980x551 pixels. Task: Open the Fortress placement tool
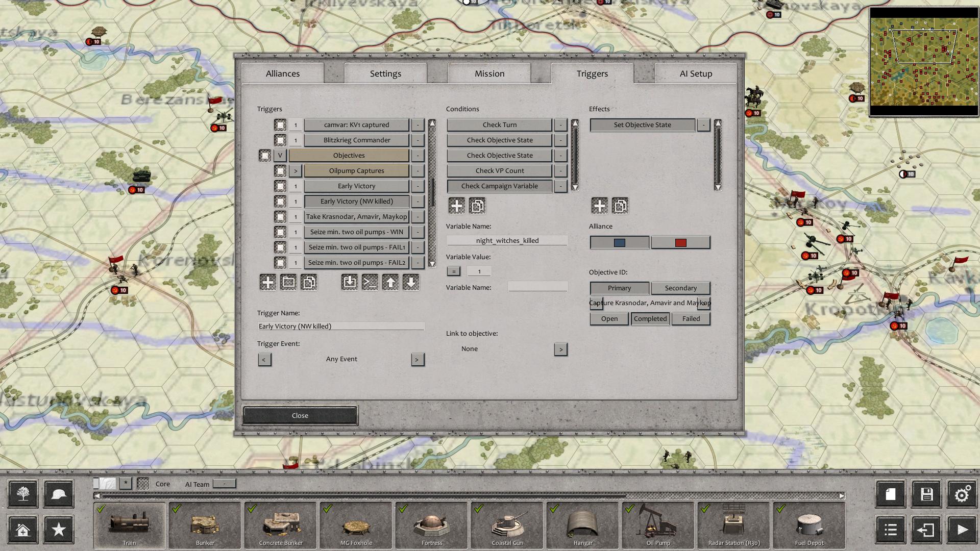pos(431,525)
